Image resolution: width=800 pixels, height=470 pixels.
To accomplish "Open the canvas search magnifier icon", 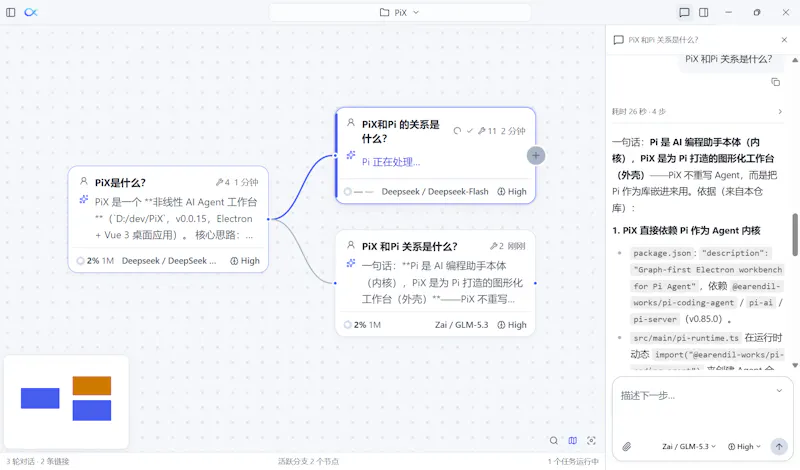I will 554,440.
